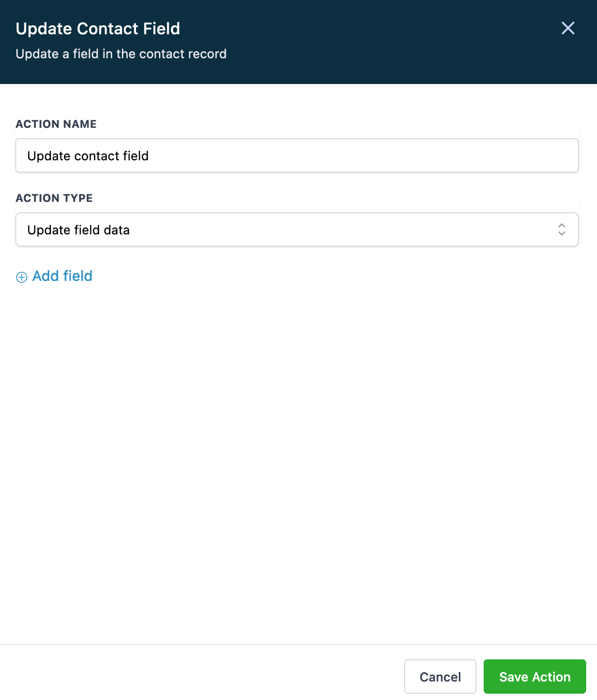Close the Update Contact Field dialog
Screen dimensions: 597x700
(568, 28)
